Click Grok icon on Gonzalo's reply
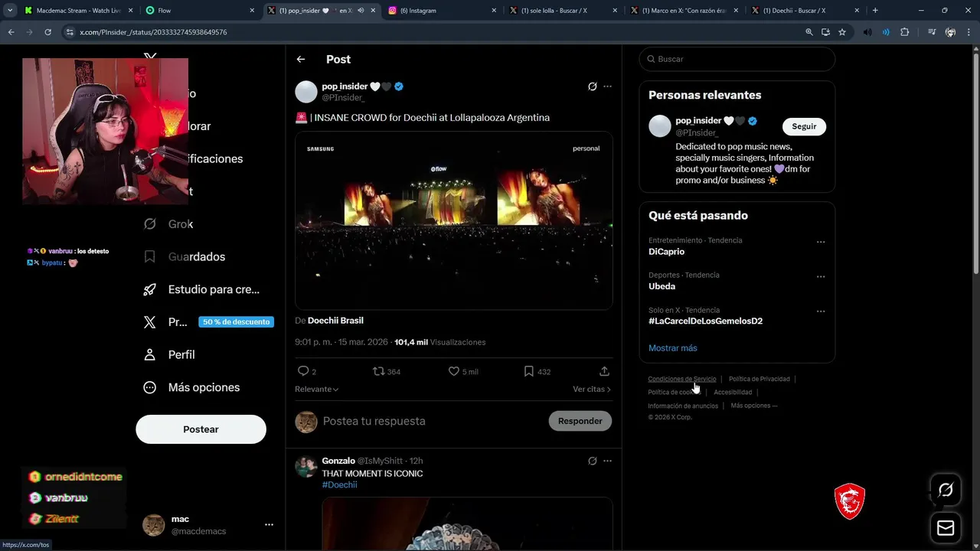 coord(592,461)
